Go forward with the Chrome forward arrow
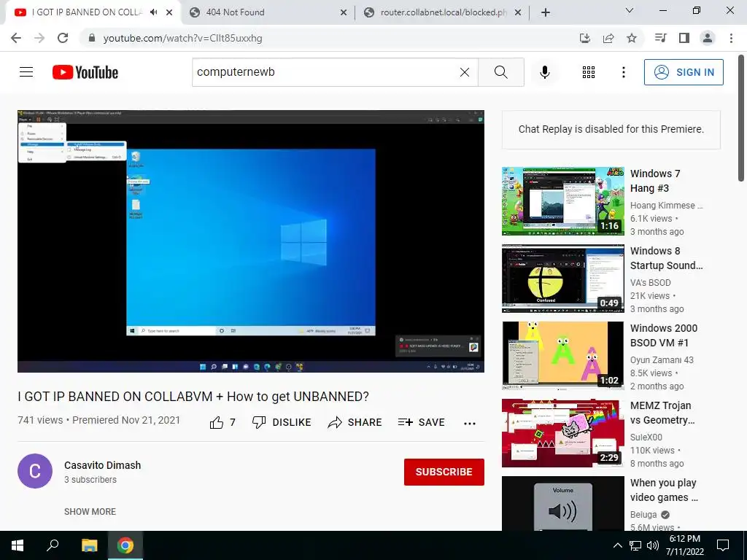 point(39,38)
